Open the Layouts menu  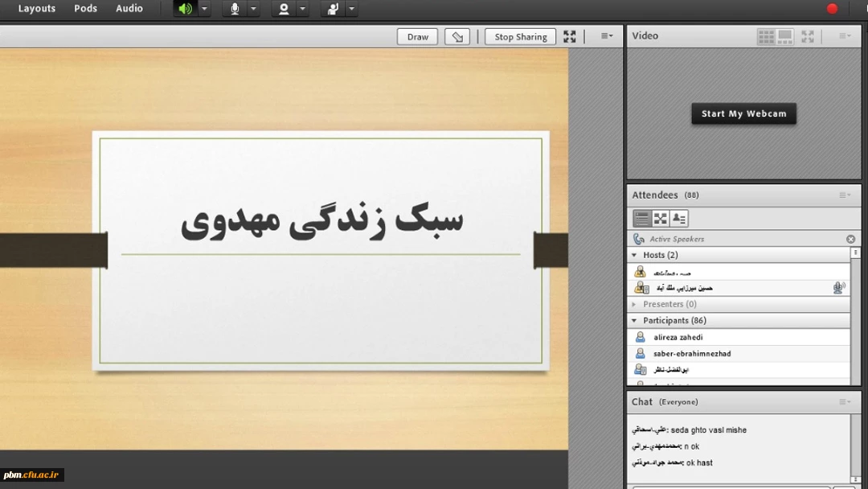coord(37,9)
